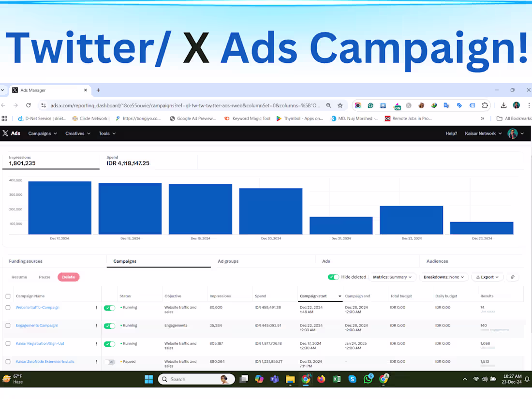
Task: Open Excel from the taskbar
Action: click(x=337, y=379)
